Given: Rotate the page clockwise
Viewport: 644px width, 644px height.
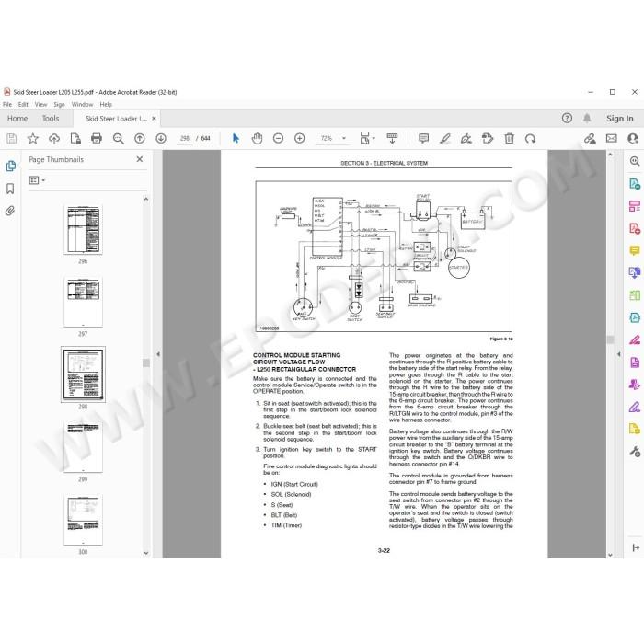Looking at the screenshot, I should click(530, 138).
